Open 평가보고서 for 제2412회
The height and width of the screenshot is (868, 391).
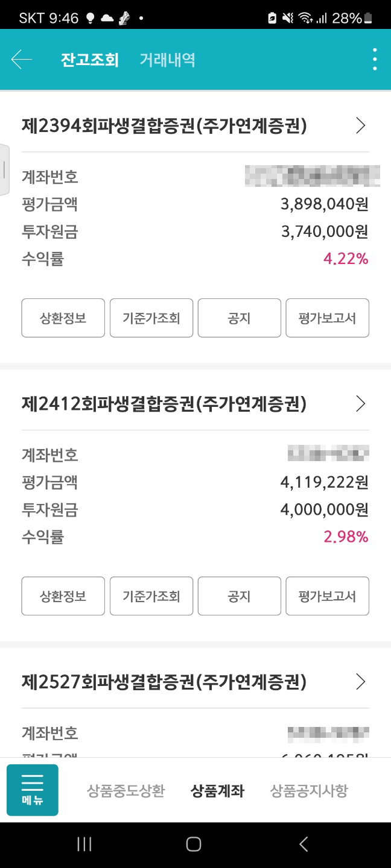point(327,596)
